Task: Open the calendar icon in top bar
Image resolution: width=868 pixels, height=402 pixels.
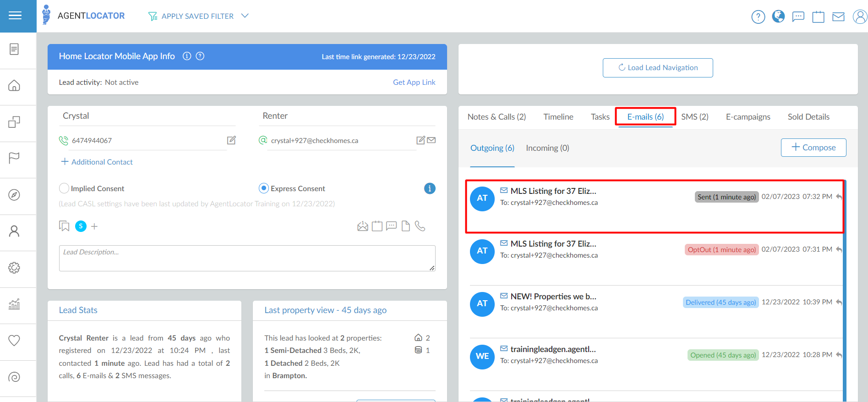Action: [x=818, y=17]
